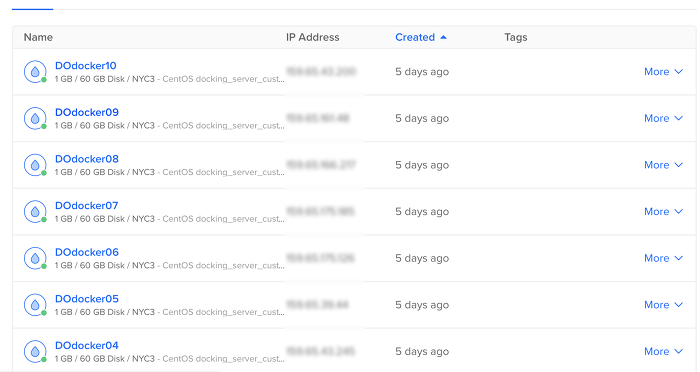Screen dimensions: 700x372
Task: Click the specs line under DOdocker07
Action: [x=170, y=219]
